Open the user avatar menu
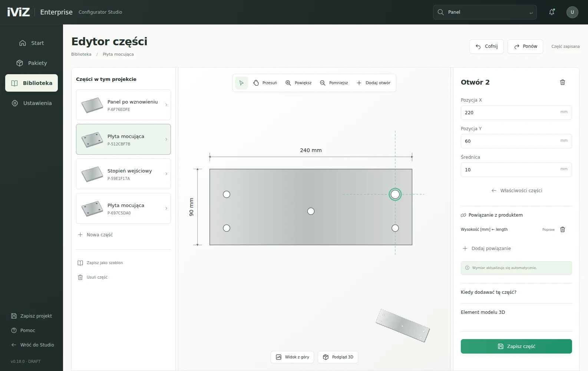This screenshot has width=588, height=371. click(x=572, y=12)
